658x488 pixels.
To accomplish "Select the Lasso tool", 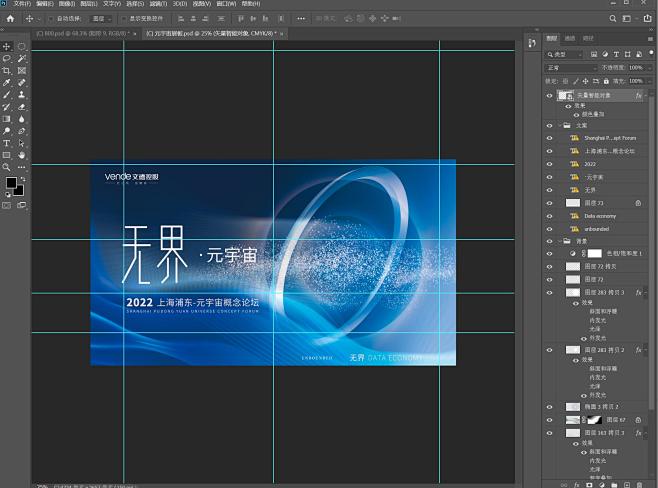I will 7,59.
